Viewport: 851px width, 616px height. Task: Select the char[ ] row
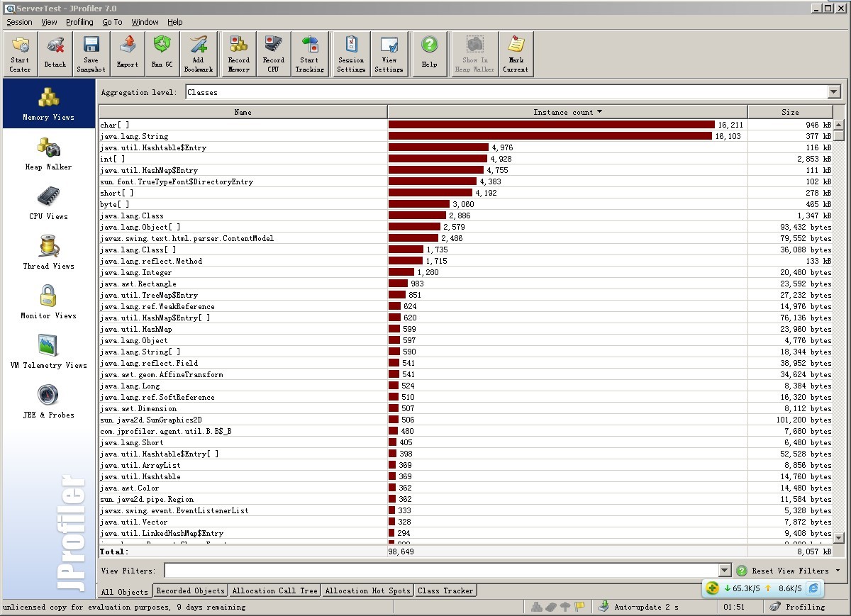coord(466,125)
